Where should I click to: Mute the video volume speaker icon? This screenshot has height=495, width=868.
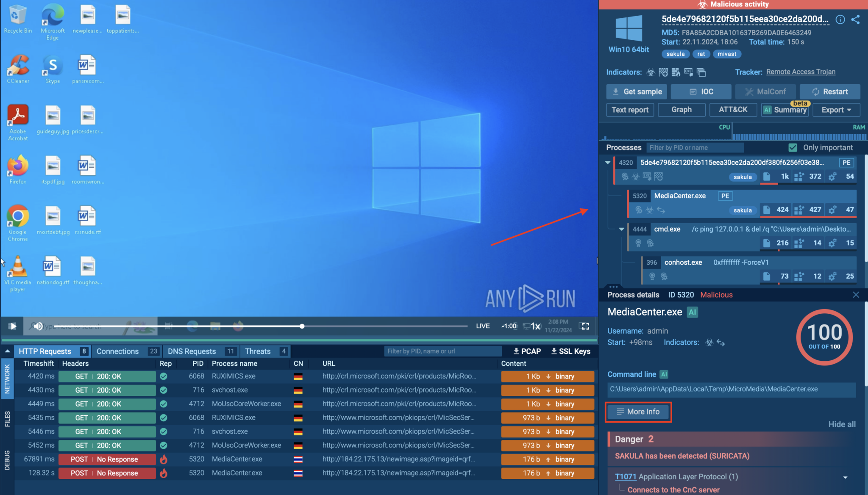[38, 326]
